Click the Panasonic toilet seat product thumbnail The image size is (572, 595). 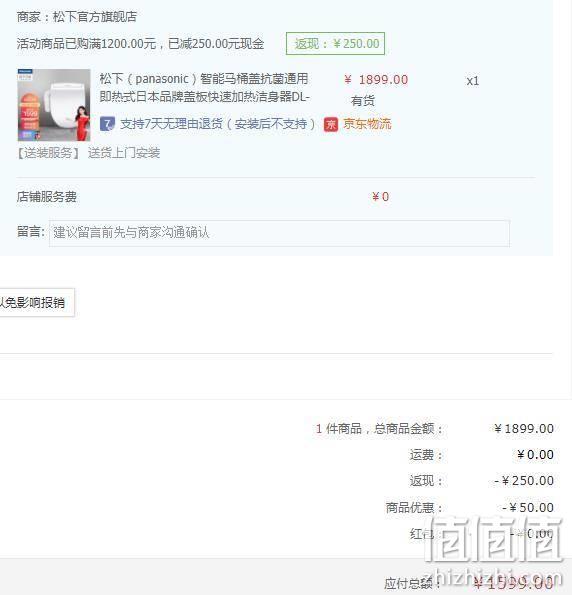click(54, 105)
